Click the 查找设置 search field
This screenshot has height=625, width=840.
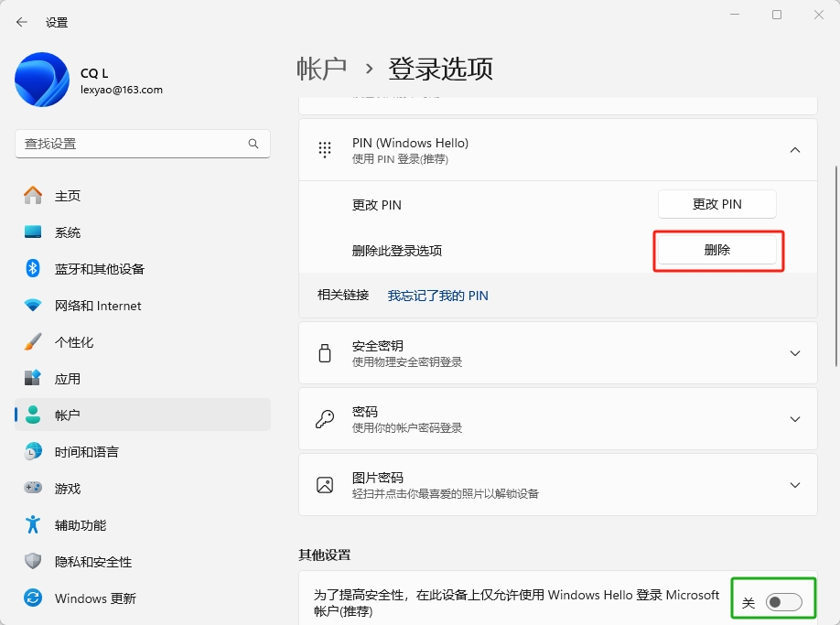[x=137, y=144]
